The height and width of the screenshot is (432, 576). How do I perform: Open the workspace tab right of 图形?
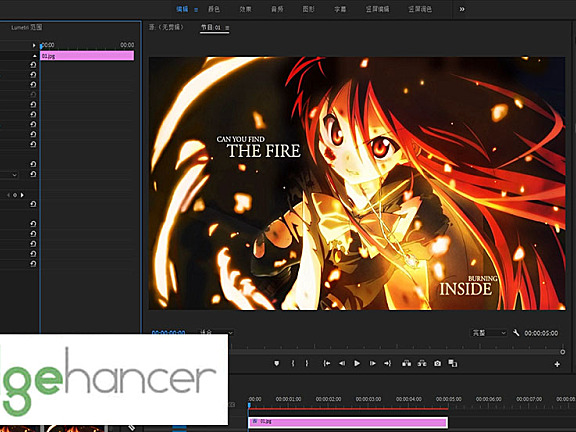point(340,9)
